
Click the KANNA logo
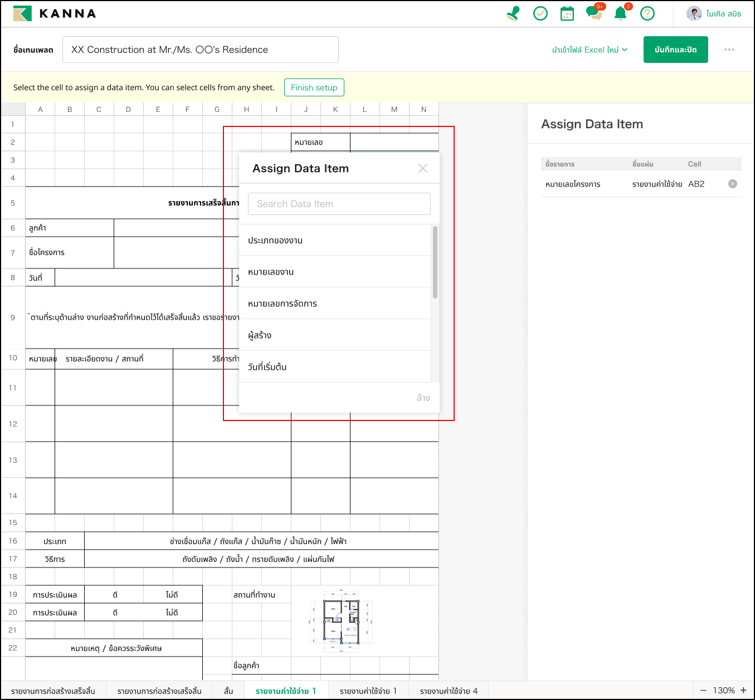[55, 13]
